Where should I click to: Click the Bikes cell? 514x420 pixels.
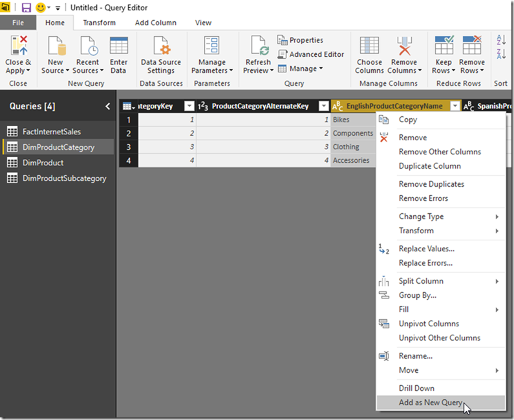pos(354,120)
